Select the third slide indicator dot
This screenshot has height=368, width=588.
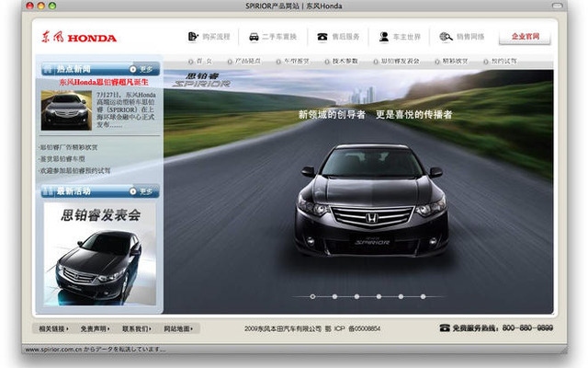click(356, 296)
